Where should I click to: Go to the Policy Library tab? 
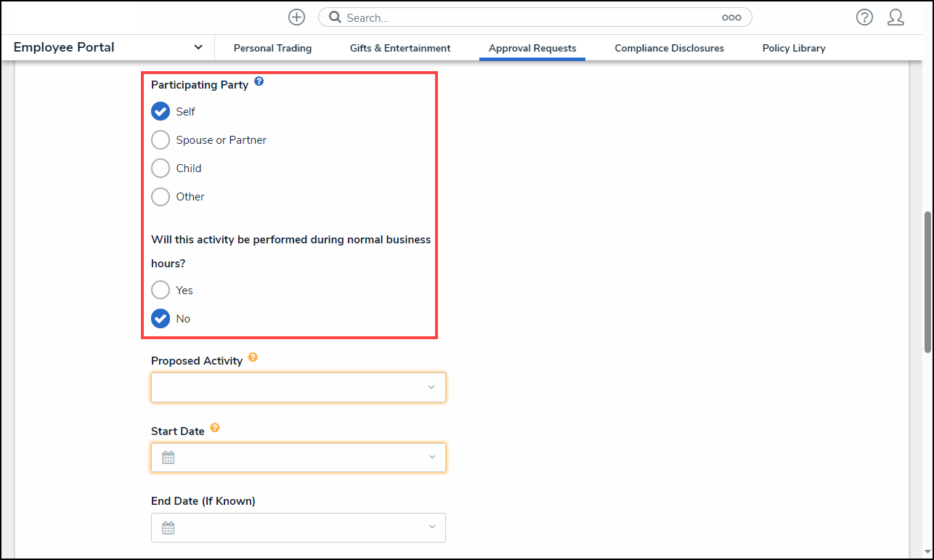[793, 48]
